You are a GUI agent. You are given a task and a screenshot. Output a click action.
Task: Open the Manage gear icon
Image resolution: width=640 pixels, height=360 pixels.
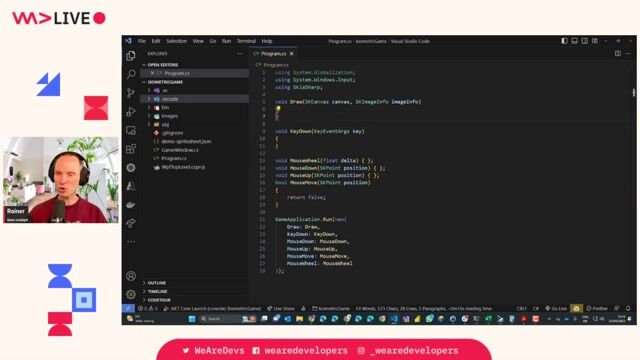click(x=131, y=294)
